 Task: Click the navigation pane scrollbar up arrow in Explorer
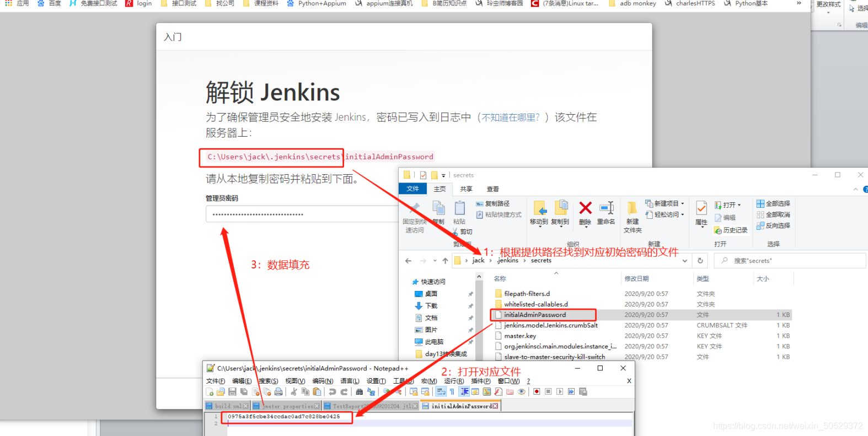point(479,277)
